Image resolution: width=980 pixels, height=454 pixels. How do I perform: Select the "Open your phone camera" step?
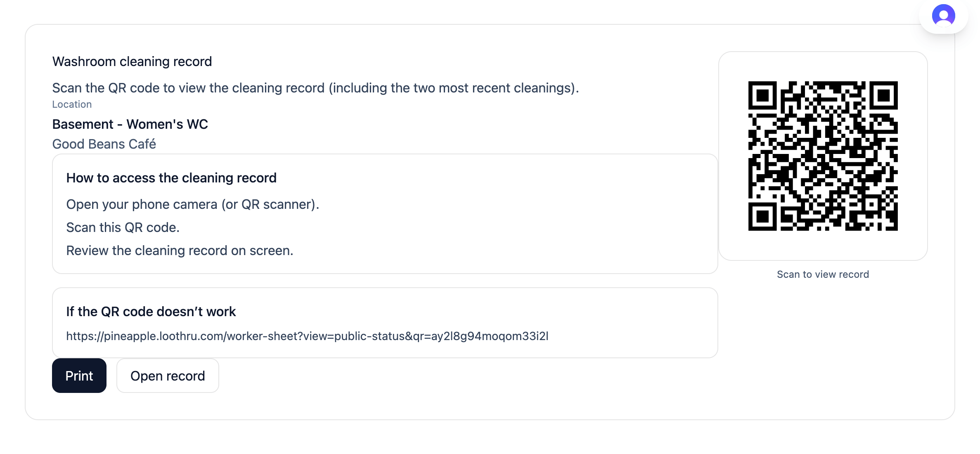193,204
